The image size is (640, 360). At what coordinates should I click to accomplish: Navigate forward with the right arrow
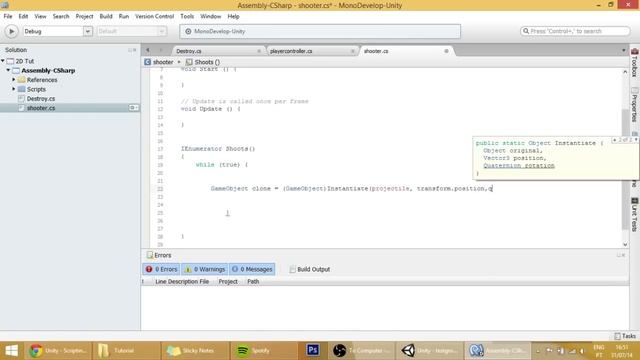(x=161, y=50)
